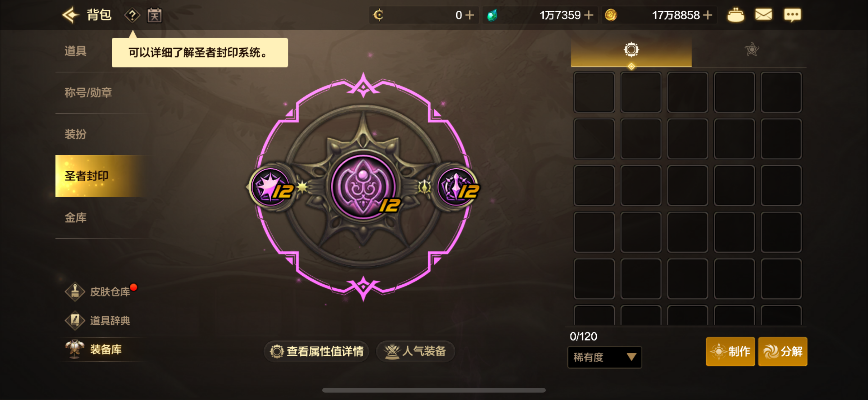Image resolution: width=868 pixels, height=400 pixels.
Task: Click first empty inventory slot
Action: tap(594, 92)
